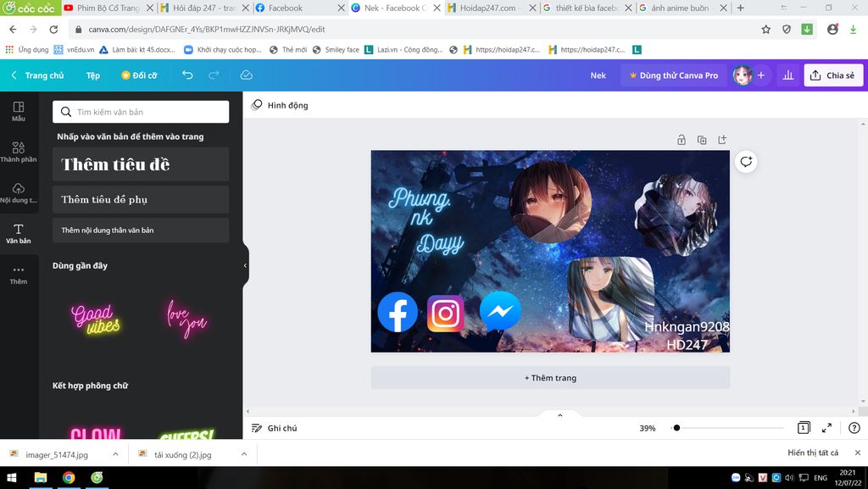Open Chrome from the taskbar

[x=69, y=477]
